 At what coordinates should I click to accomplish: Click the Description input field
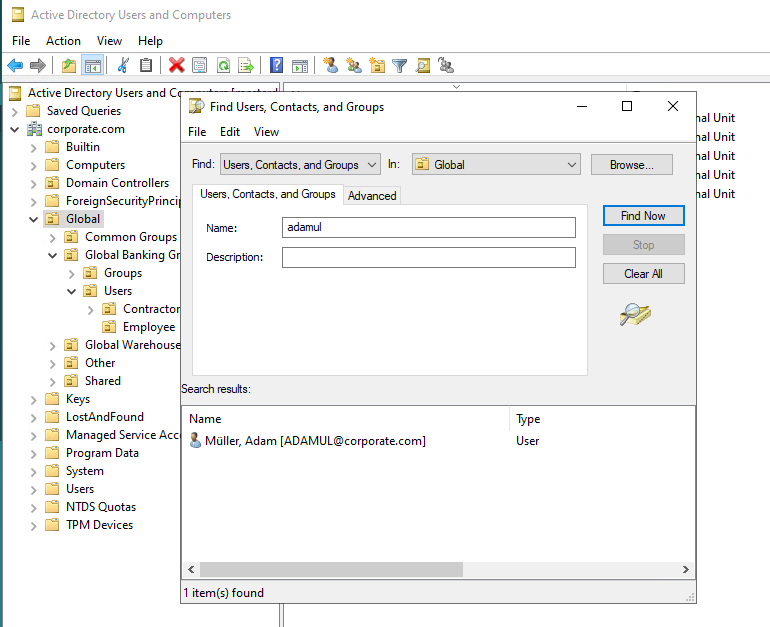[429, 257]
